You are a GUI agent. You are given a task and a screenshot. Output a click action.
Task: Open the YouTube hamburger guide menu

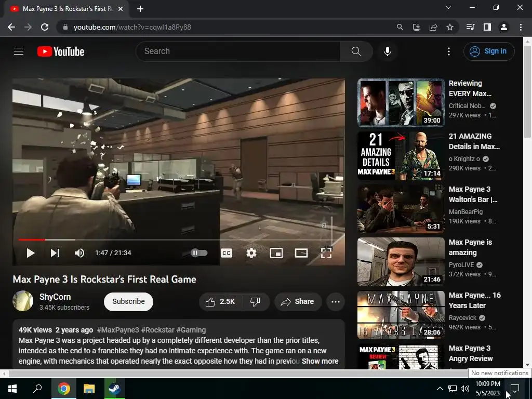[x=19, y=51]
